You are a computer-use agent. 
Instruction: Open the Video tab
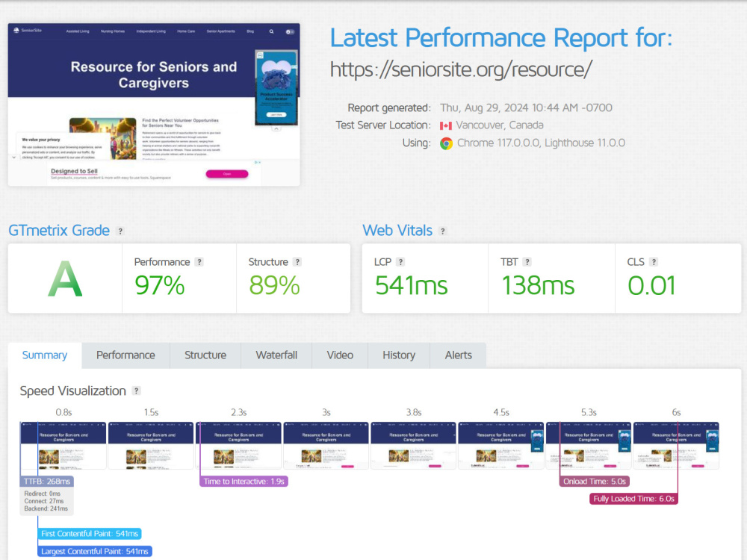point(340,355)
